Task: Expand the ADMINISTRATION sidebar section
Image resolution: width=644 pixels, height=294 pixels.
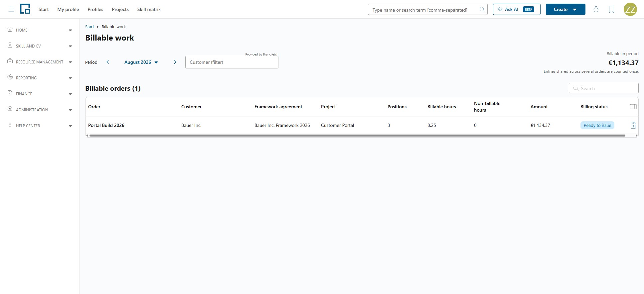Action: tap(70, 110)
